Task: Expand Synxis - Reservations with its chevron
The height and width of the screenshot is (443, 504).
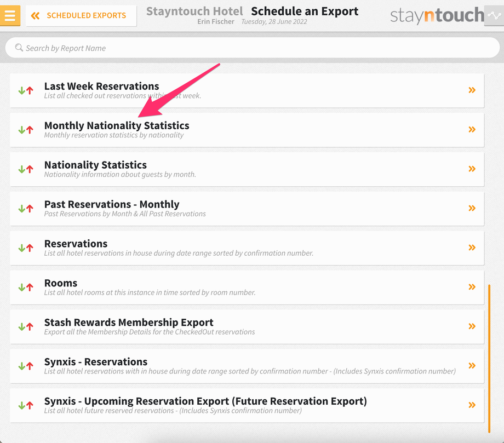Action: coord(472,366)
